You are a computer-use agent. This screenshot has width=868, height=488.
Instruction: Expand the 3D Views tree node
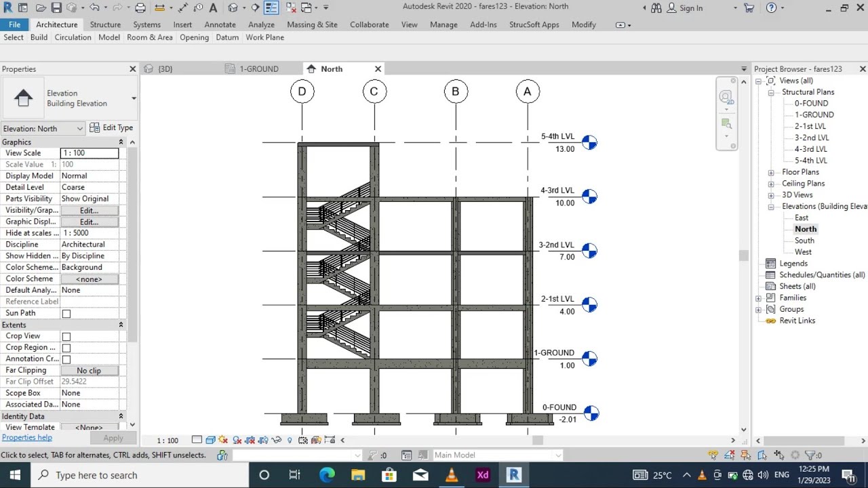click(771, 195)
